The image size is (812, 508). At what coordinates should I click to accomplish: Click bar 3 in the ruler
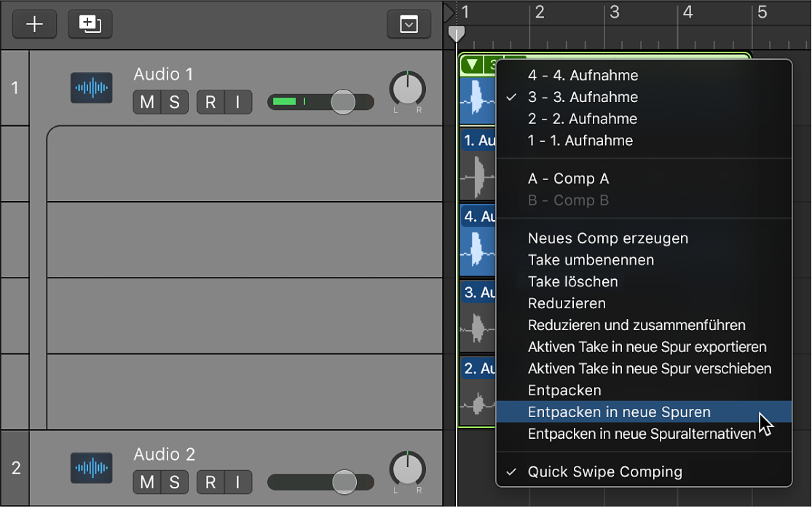614,12
